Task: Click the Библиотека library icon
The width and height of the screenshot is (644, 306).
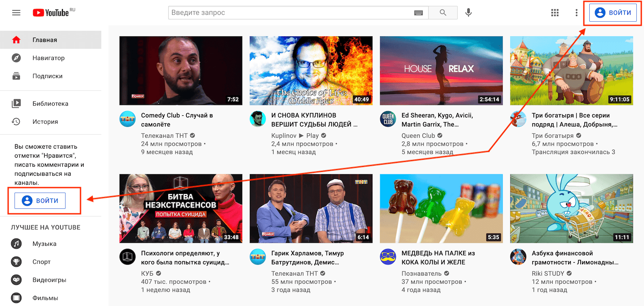Action: pos(16,104)
